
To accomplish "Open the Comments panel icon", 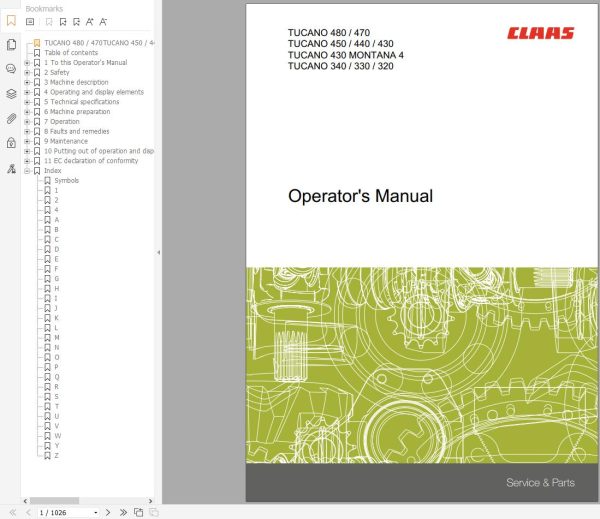I will (x=11, y=69).
